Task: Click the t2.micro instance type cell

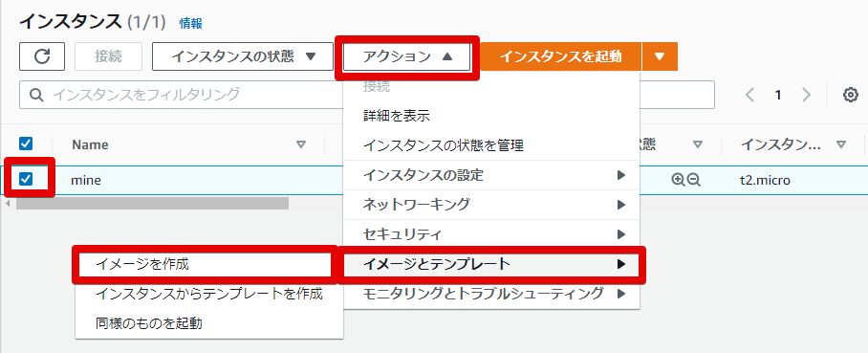Action: click(x=765, y=180)
